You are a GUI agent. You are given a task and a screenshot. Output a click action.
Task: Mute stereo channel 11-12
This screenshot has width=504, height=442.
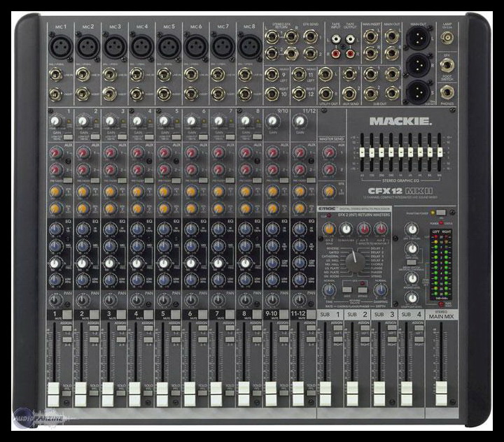pyautogui.click(x=311, y=314)
